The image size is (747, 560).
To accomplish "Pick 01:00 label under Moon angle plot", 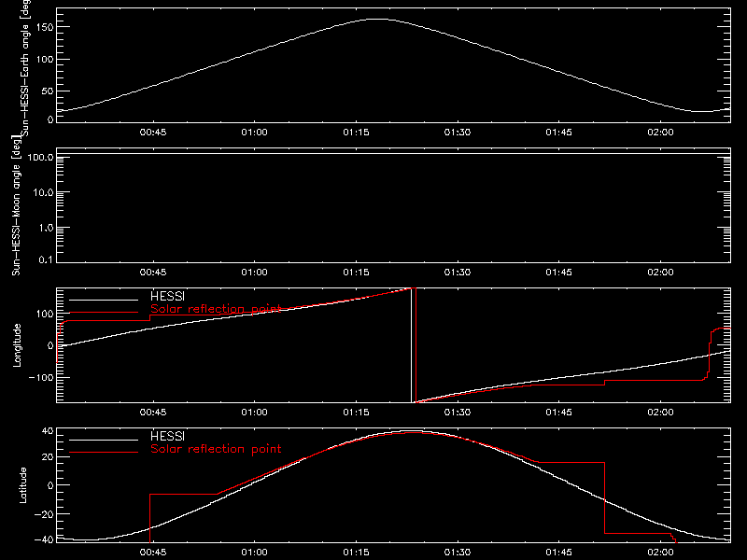I will pyautogui.click(x=254, y=273).
